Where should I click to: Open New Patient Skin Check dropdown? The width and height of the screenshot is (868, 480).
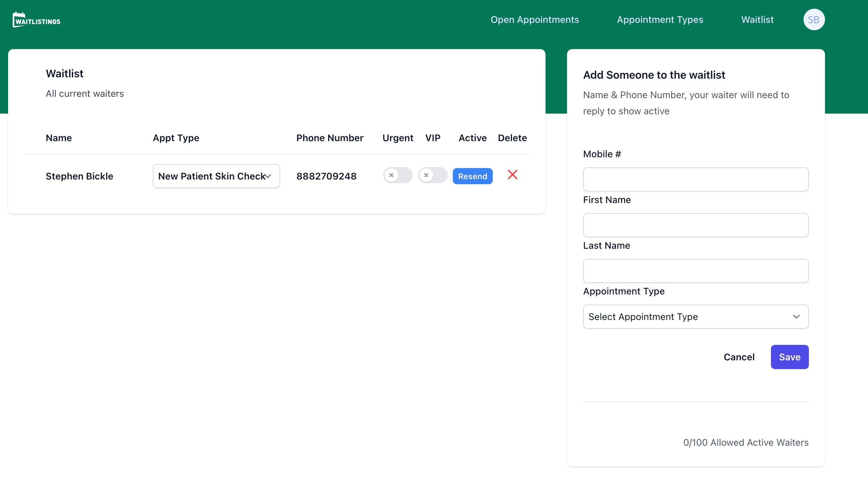click(x=216, y=176)
